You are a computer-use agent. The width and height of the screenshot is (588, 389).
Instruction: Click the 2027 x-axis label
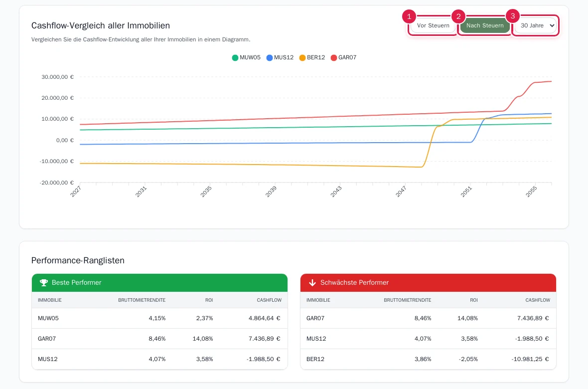click(76, 191)
